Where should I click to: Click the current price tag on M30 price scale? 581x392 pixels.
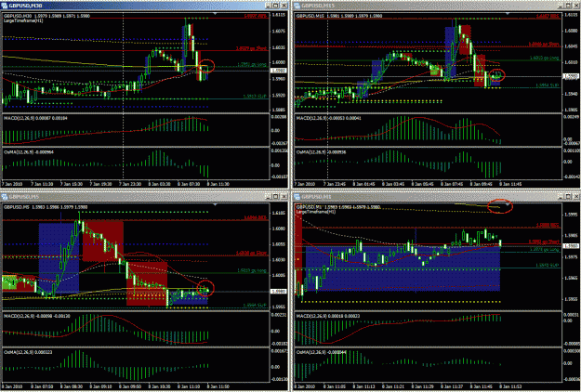tap(278, 71)
